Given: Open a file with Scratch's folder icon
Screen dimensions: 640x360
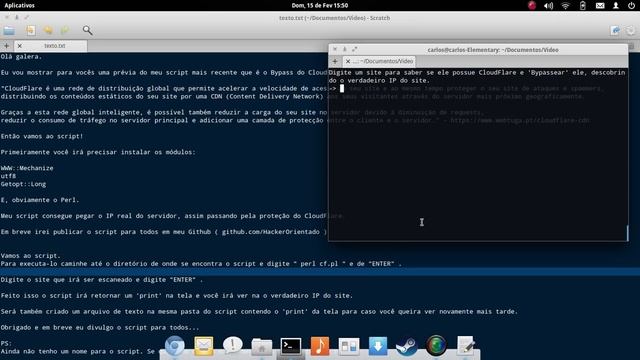Looking at the screenshot, I should coord(9,31).
